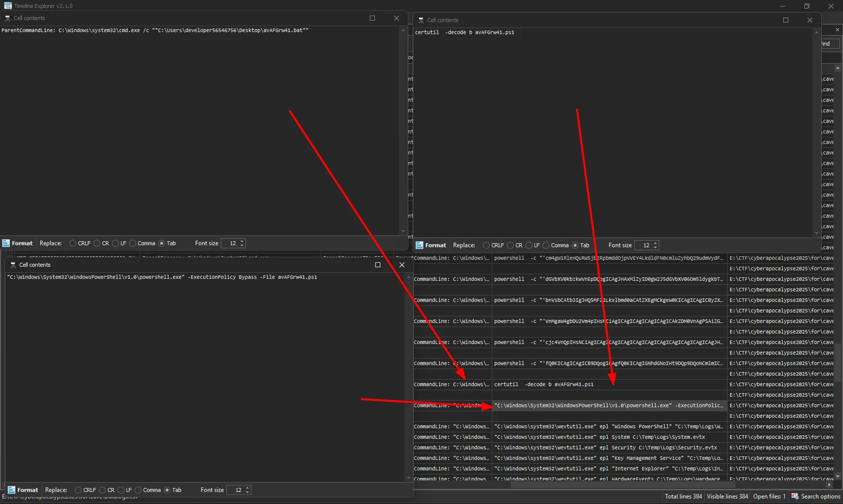
Task: Click Format icon in the ExecutionPolicy Bypass Cell contents window
Action: tap(12, 490)
